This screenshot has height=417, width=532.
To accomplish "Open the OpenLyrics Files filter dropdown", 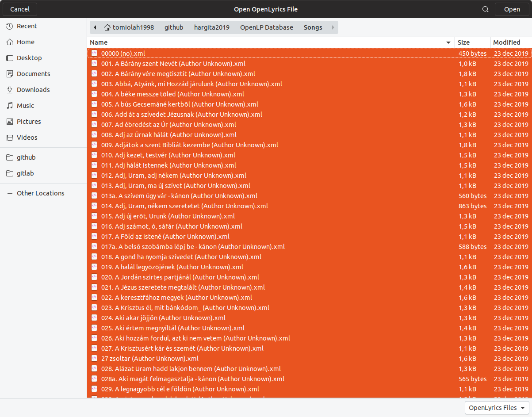I will pos(497,408).
